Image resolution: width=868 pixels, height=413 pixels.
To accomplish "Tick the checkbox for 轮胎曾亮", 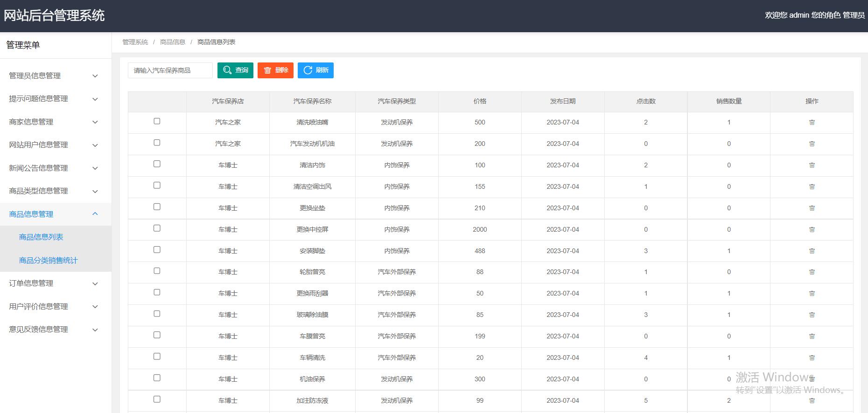I will coord(157,271).
